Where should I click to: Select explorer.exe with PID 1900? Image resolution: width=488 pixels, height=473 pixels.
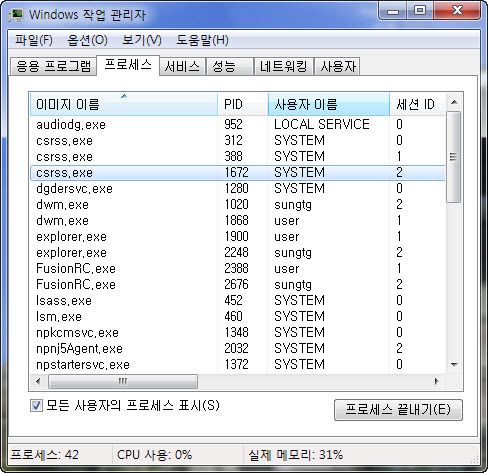238,237
